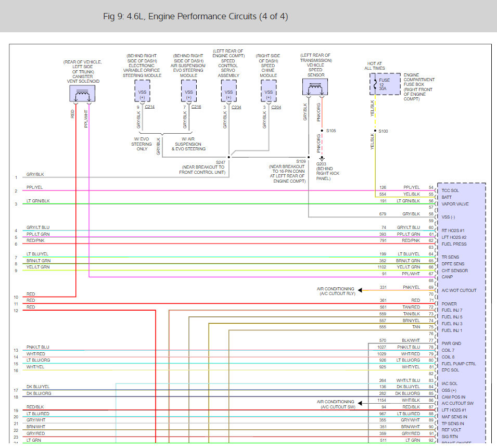Click the VSS box at connector C216

coord(189,91)
